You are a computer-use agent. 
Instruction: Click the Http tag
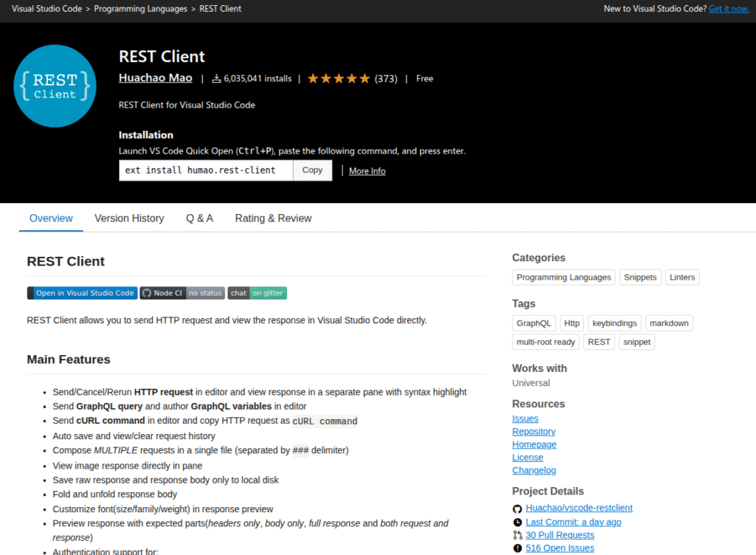[572, 323]
